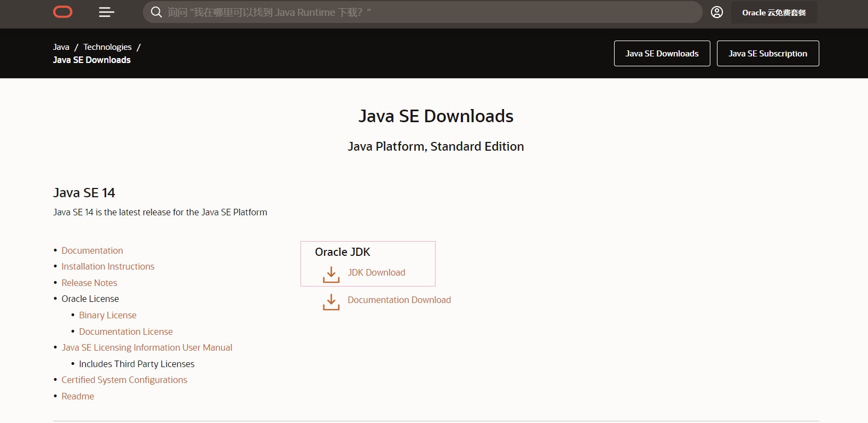Open the Certified System Configurations link
This screenshot has height=423, width=868.
(x=124, y=380)
